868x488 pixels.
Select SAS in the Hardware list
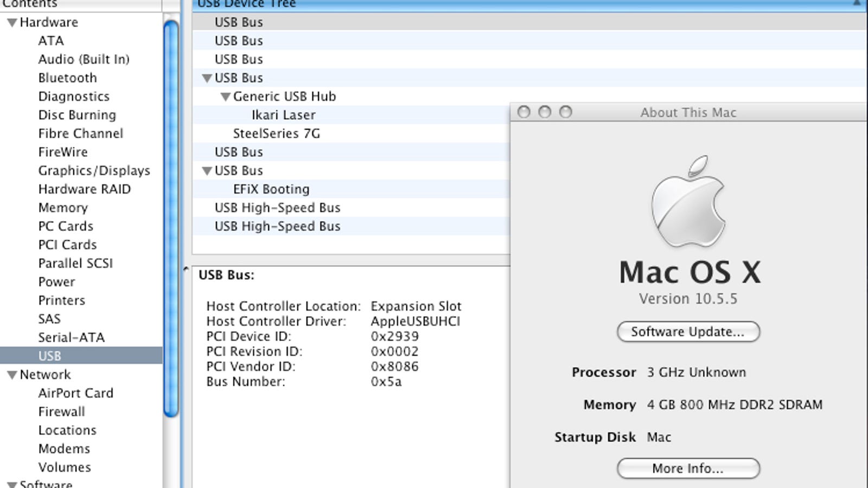pyautogui.click(x=49, y=319)
